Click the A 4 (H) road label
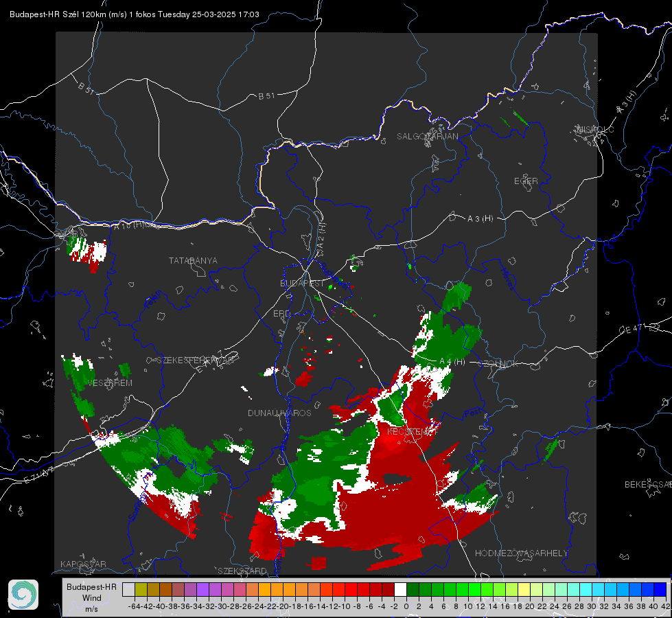672x618 pixels. [452, 362]
